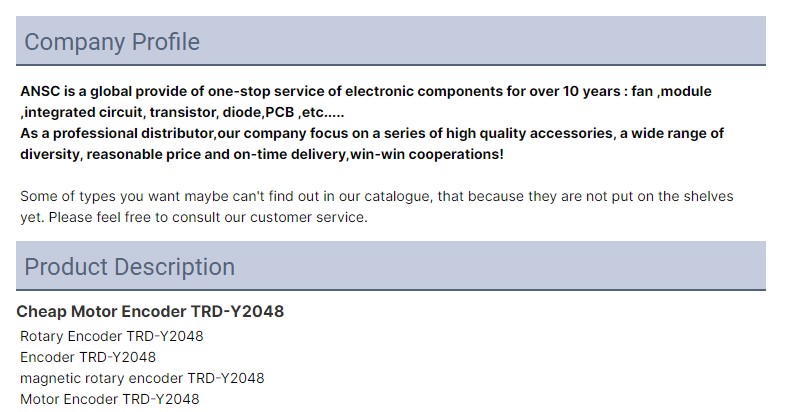The image size is (790, 412).
Task: Select the Cheap Motor Encoder TRD-Y2048 title
Action: click(x=150, y=311)
